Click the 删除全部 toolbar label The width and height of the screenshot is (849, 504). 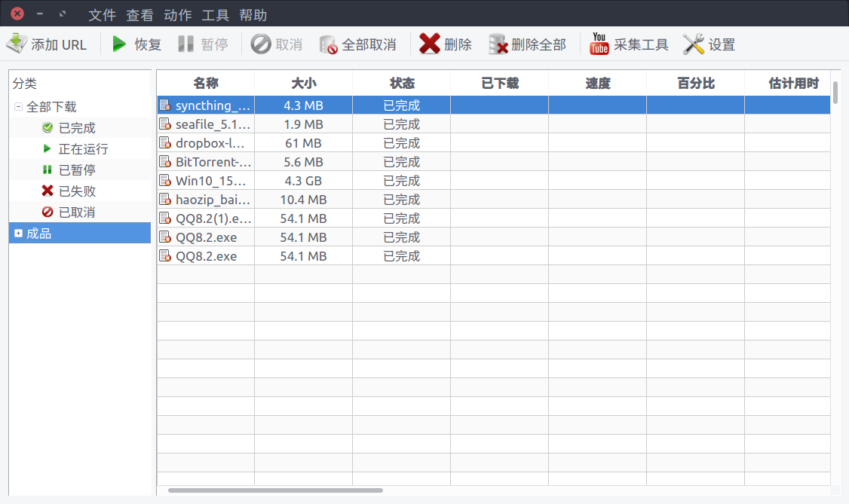(539, 44)
